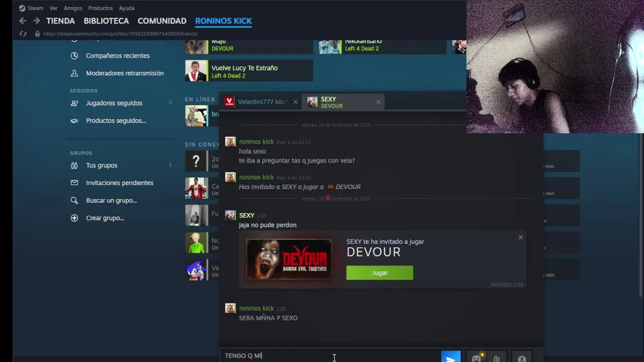The image size is (644, 362).
Task: Click roninos kick name above hola sexo
Action: tap(256, 142)
